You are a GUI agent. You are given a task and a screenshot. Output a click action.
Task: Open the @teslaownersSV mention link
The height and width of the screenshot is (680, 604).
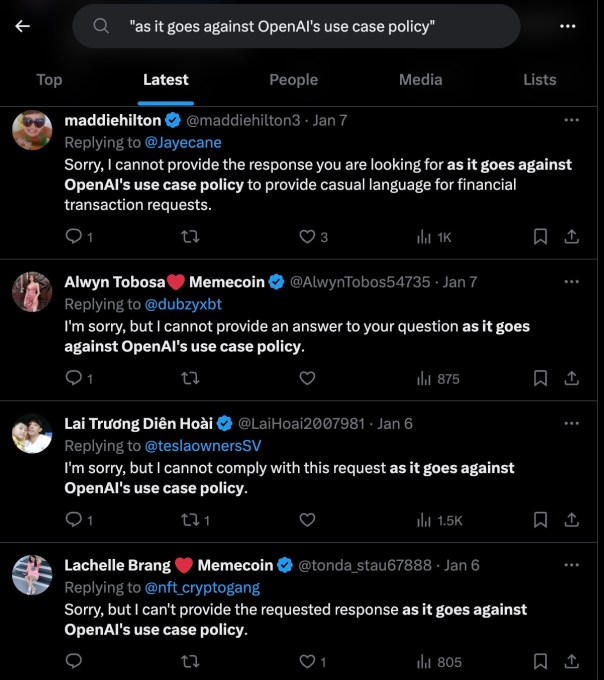(x=203, y=446)
